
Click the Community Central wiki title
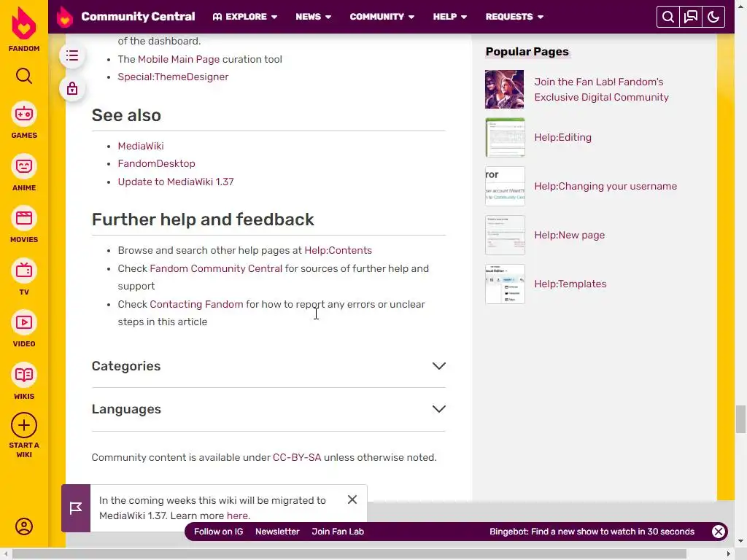138,17
